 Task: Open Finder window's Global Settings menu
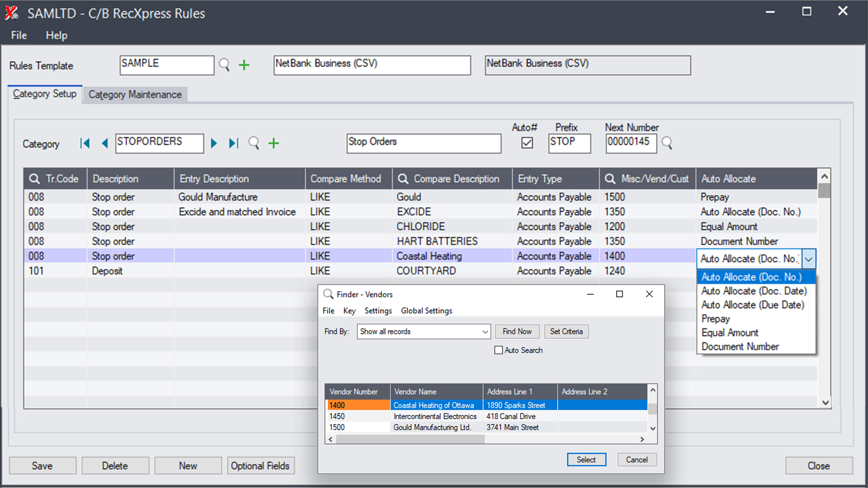pos(427,311)
